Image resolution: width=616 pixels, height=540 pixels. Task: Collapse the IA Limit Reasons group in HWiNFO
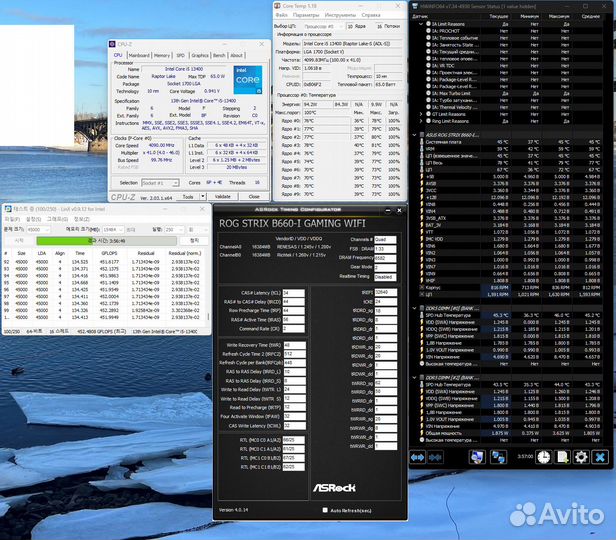click(x=421, y=24)
